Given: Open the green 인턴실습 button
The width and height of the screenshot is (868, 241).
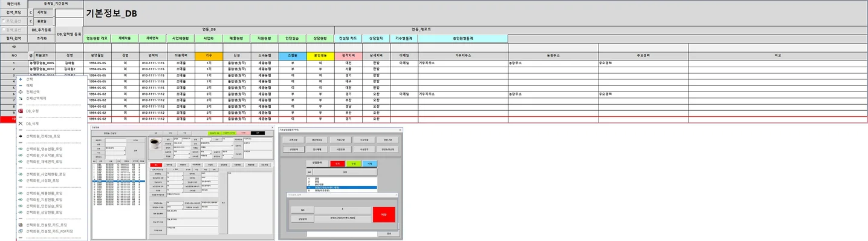Looking at the screenshot, I should pos(292,38).
